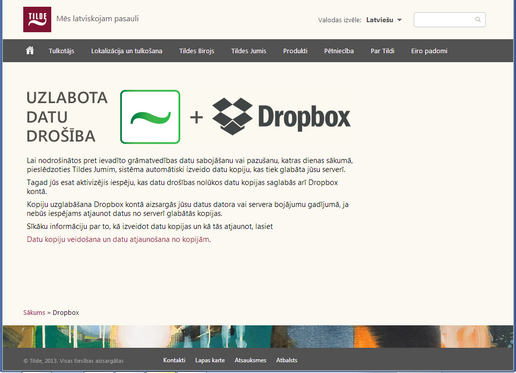Click the Tilde 2013 copyright text
Image resolution: width=516 pixels, height=373 pixels.
(74, 361)
